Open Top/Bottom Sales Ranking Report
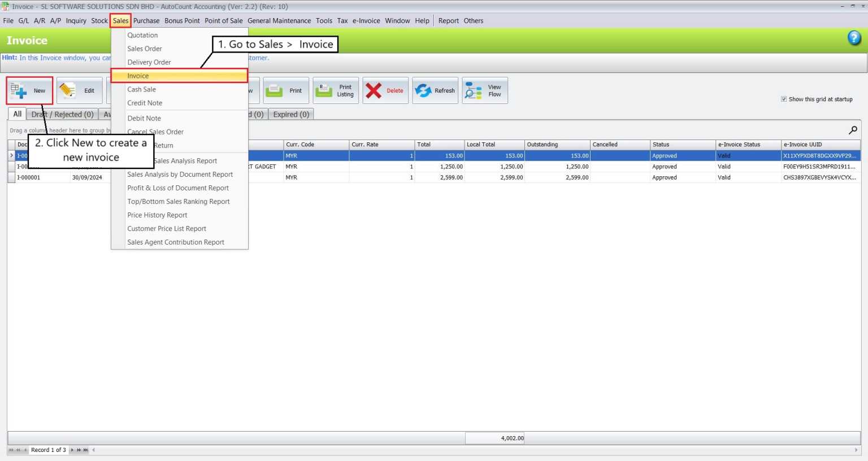This screenshot has width=868, height=461. click(x=180, y=202)
